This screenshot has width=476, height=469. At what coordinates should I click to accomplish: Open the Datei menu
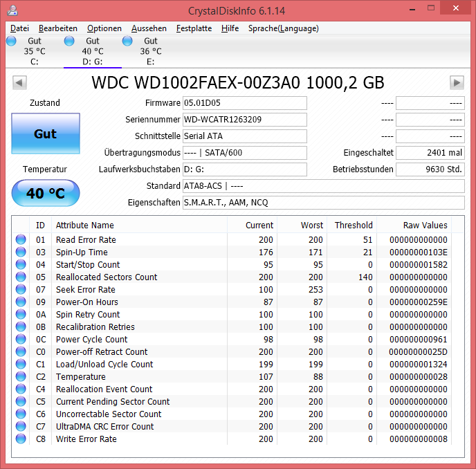(x=19, y=28)
